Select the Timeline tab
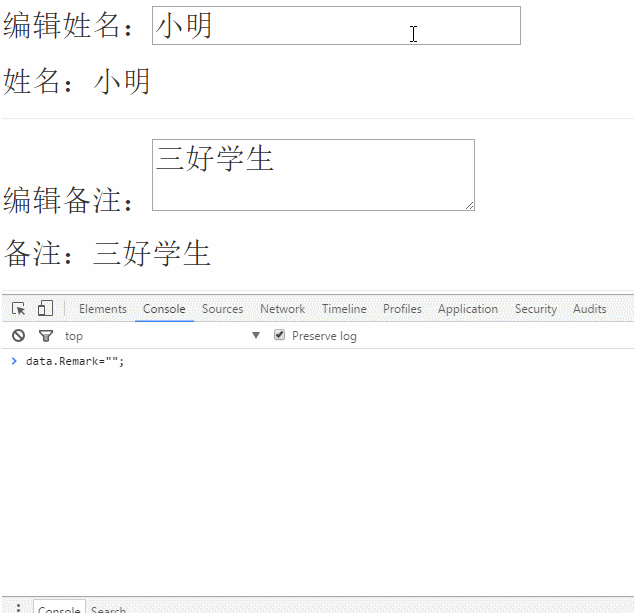The image size is (634, 613). (x=344, y=309)
